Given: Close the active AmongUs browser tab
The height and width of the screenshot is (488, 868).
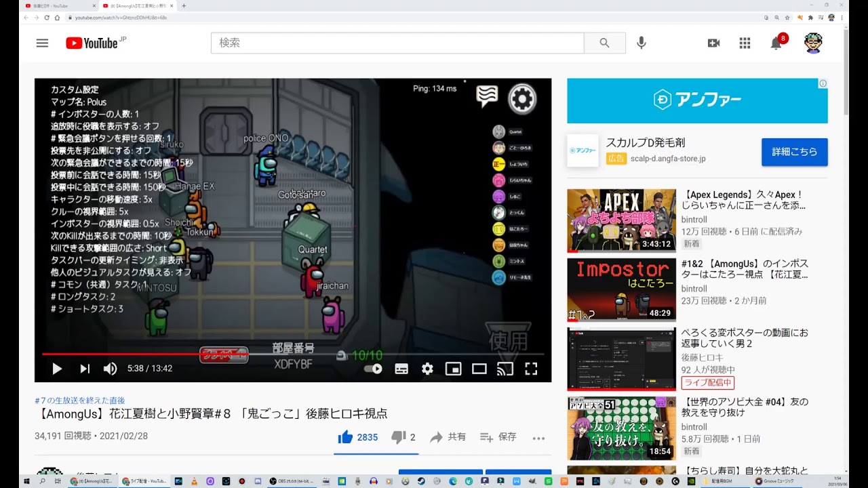Looking at the screenshot, I should (172, 5).
